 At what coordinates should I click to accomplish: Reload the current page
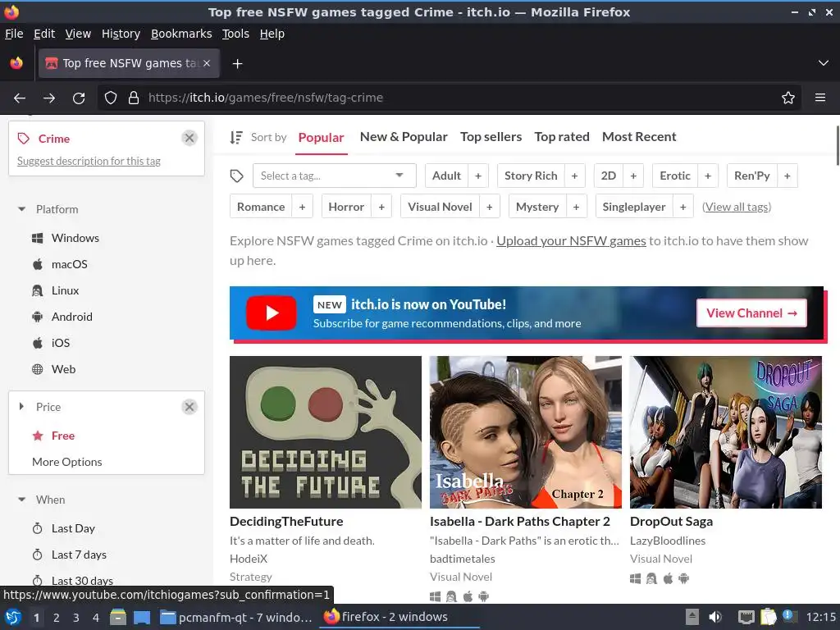pos(79,98)
